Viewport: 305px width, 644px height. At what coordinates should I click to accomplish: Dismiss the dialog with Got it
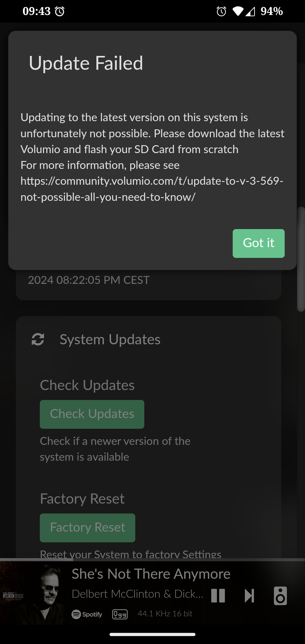(x=258, y=243)
